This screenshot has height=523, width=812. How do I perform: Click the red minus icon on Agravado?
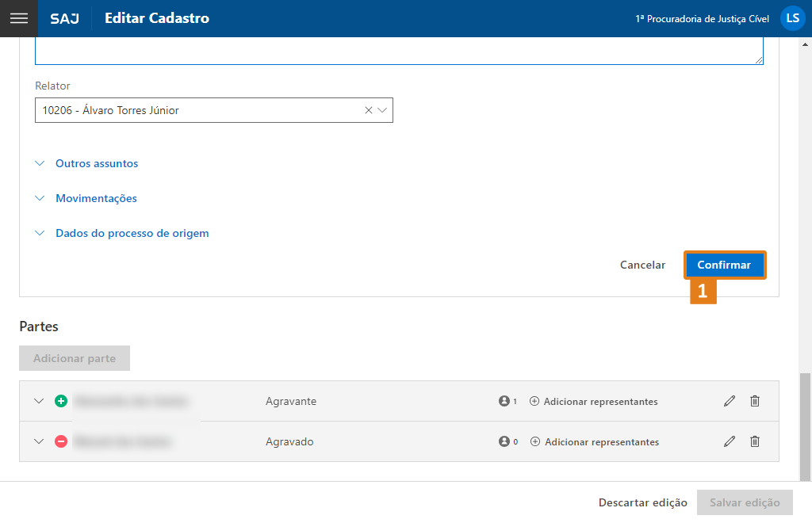61,441
